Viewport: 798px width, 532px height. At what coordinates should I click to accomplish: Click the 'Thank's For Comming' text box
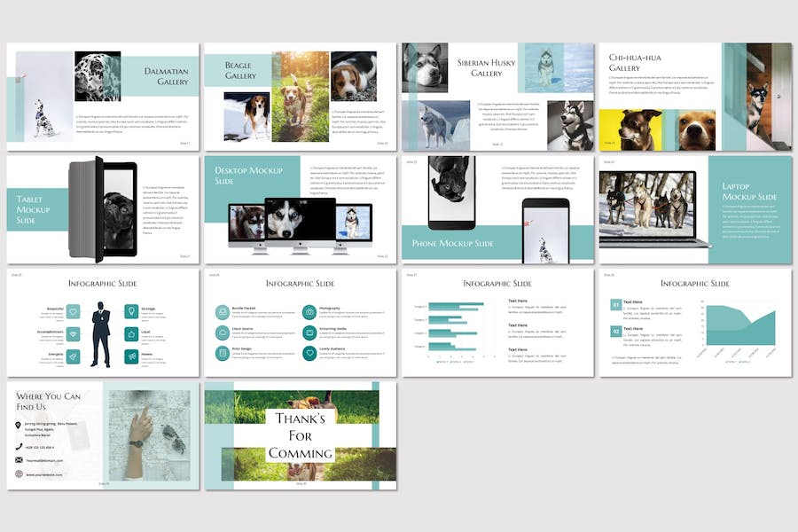[301, 435]
